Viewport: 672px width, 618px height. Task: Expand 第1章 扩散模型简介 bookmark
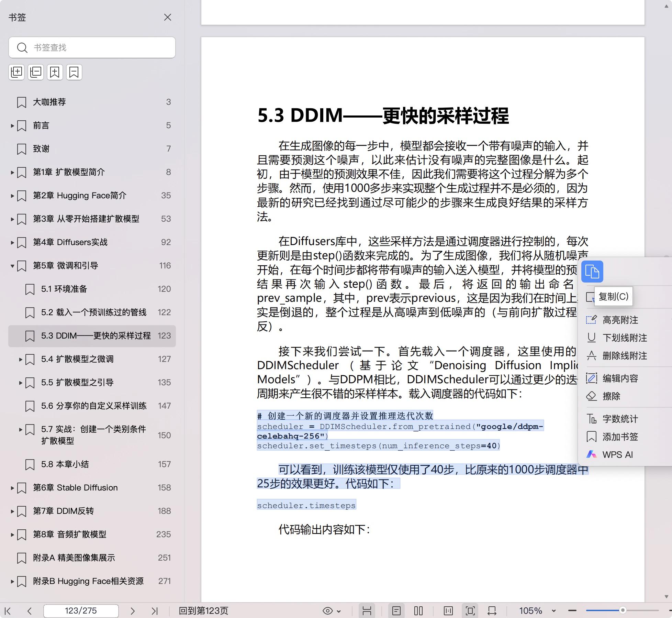coord(12,173)
